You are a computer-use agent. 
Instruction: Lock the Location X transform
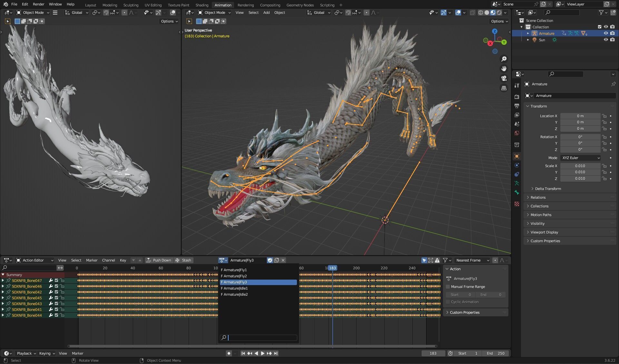pos(604,116)
